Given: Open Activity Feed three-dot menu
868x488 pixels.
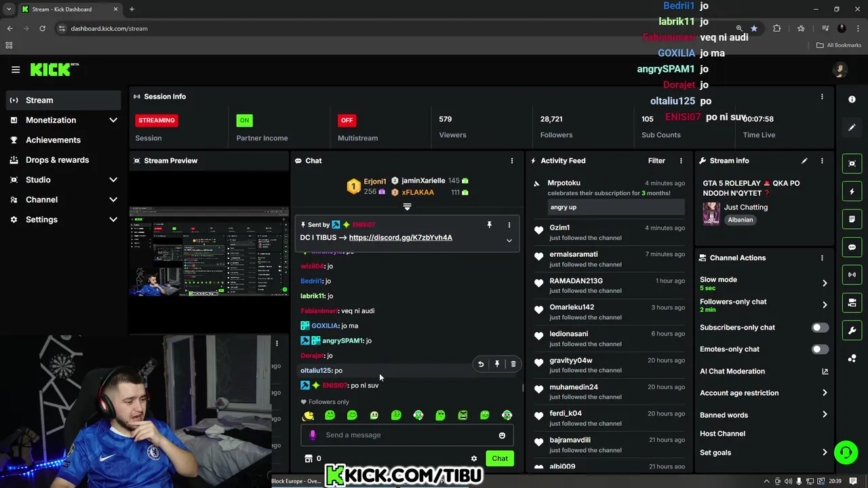Looking at the screenshot, I should coord(681,161).
